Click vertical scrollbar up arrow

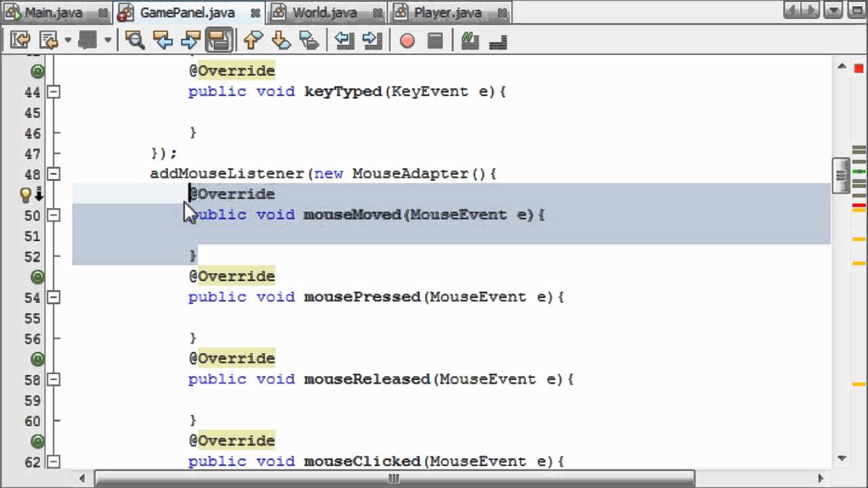tap(841, 66)
